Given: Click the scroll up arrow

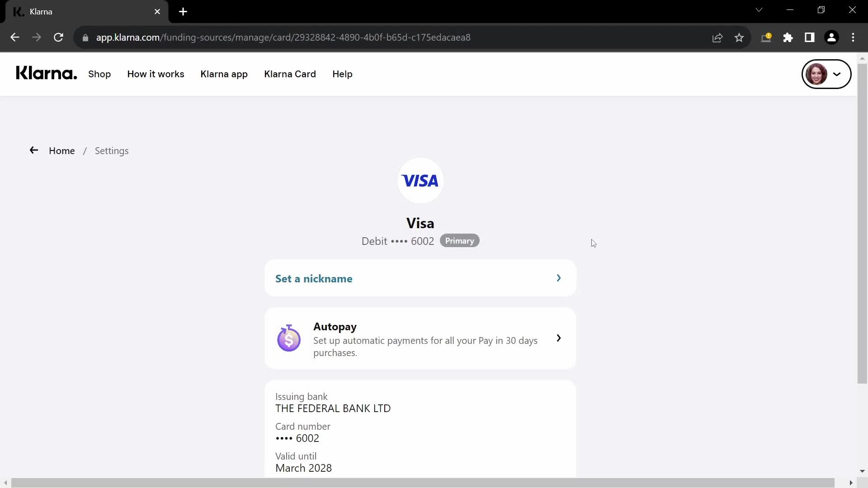Looking at the screenshot, I should tap(862, 58).
